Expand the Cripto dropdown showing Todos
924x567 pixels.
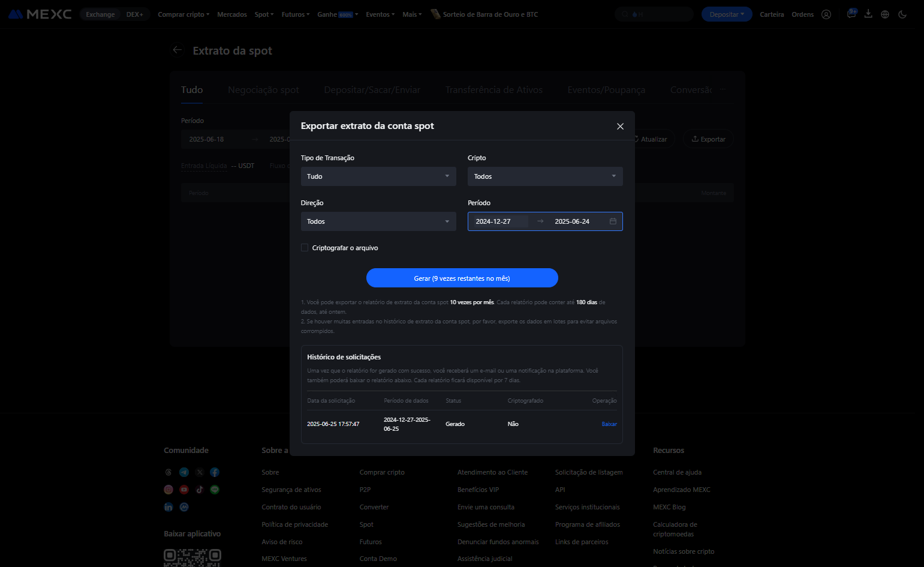(x=545, y=176)
